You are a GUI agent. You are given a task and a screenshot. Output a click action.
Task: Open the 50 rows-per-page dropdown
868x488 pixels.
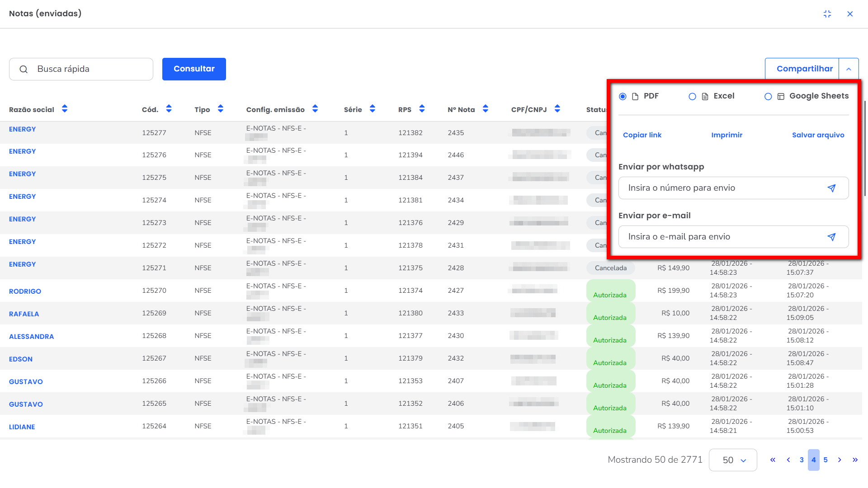(x=733, y=460)
